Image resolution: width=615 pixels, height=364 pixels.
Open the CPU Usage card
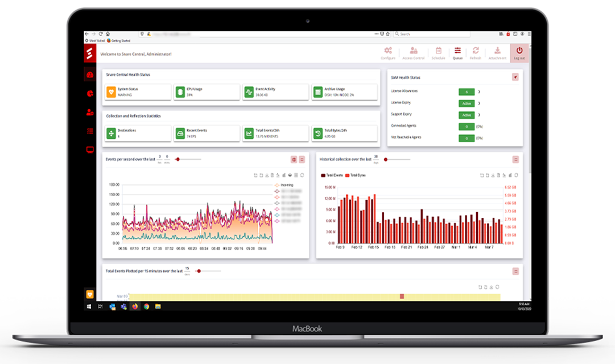tap(207, 92)
